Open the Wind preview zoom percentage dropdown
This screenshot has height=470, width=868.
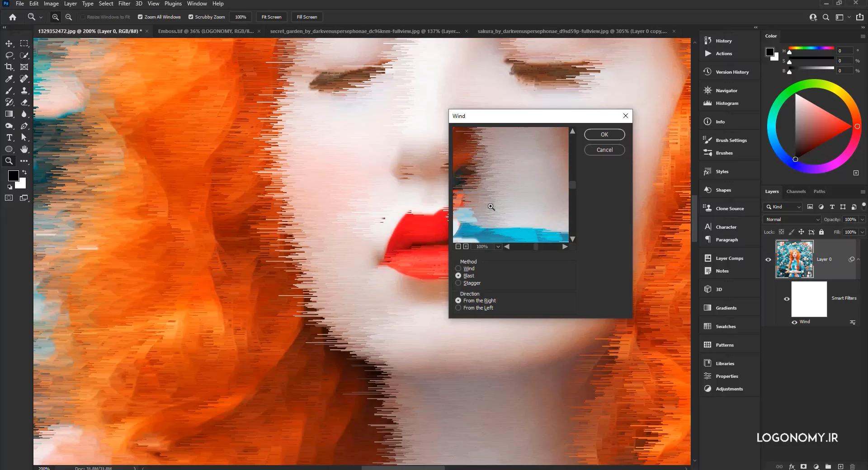click(498, 247)
